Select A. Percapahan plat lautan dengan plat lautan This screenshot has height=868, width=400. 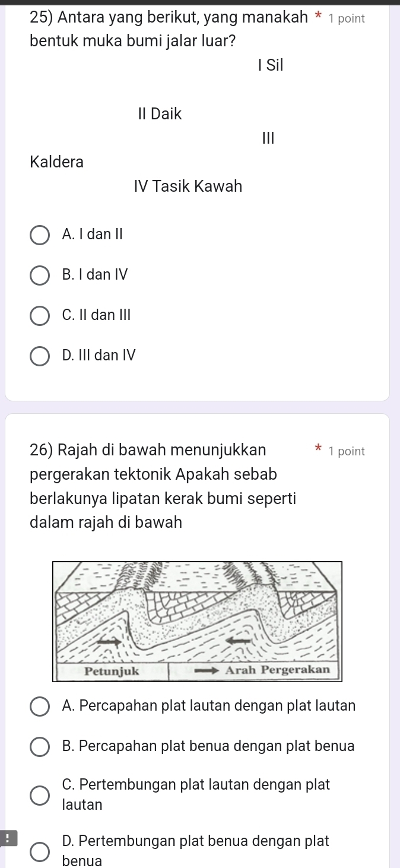tap(40, 707)
